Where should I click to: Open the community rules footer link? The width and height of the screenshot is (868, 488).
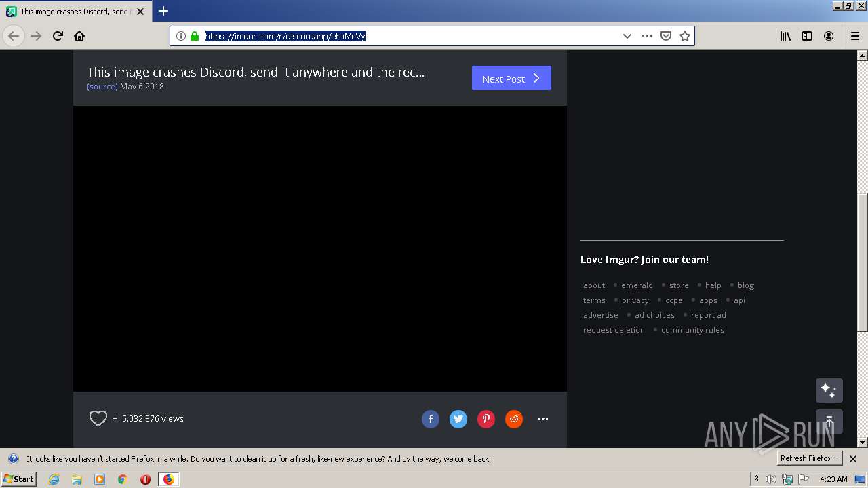coord(692,330)
